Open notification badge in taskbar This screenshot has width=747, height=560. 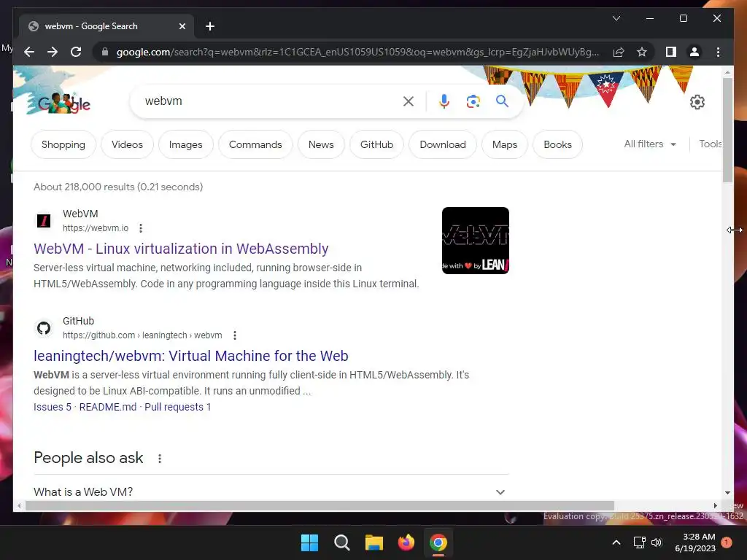[727, 542]
